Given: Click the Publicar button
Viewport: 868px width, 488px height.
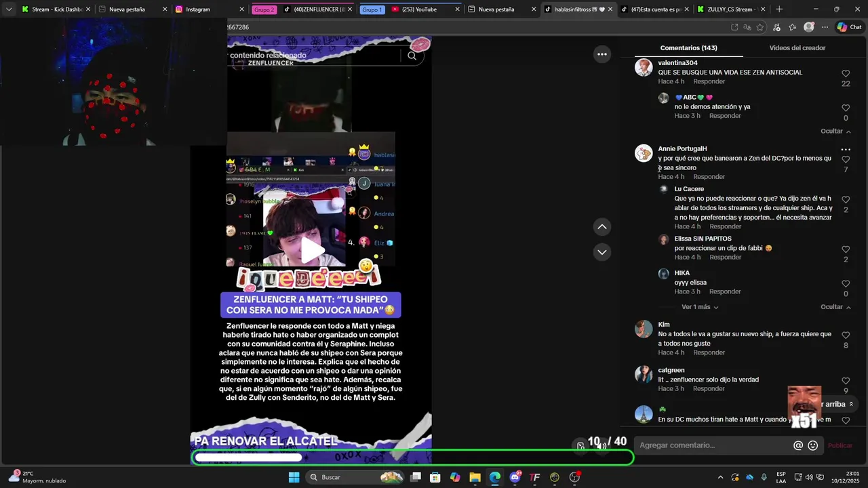Looking at the screenshot, I should tap(840, 445).
